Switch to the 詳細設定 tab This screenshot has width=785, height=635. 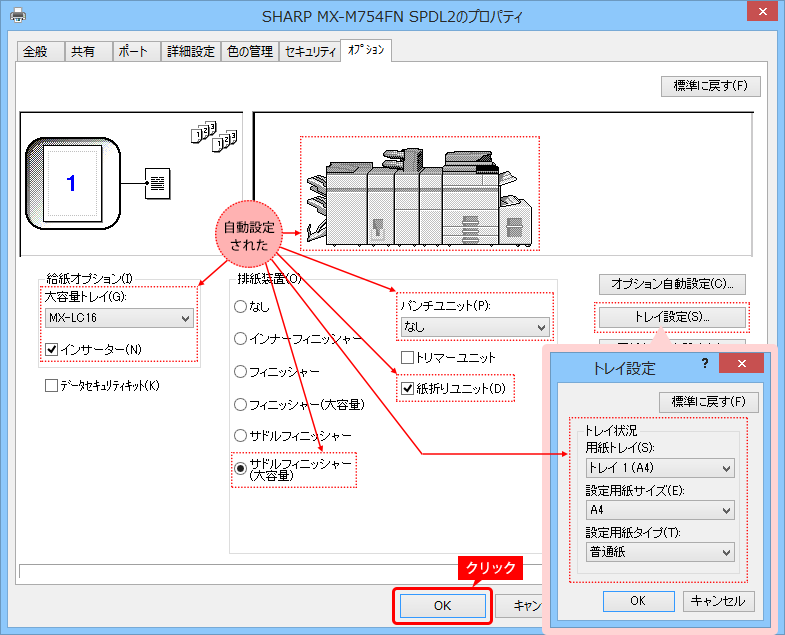190,52
